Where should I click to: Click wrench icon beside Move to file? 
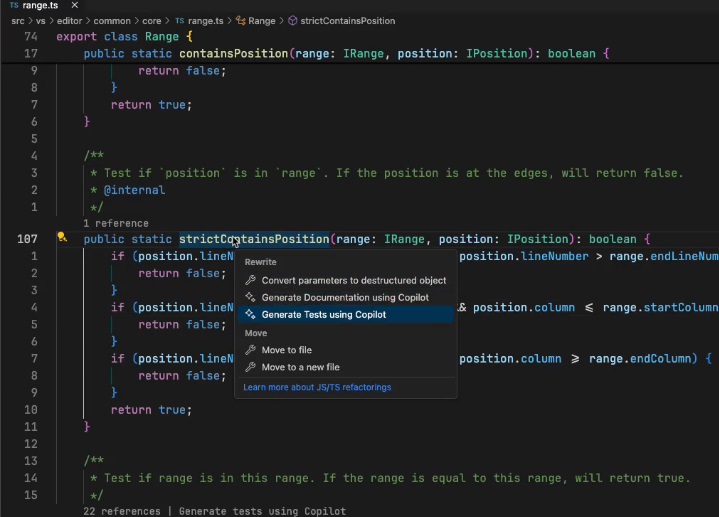pos(250,350)
